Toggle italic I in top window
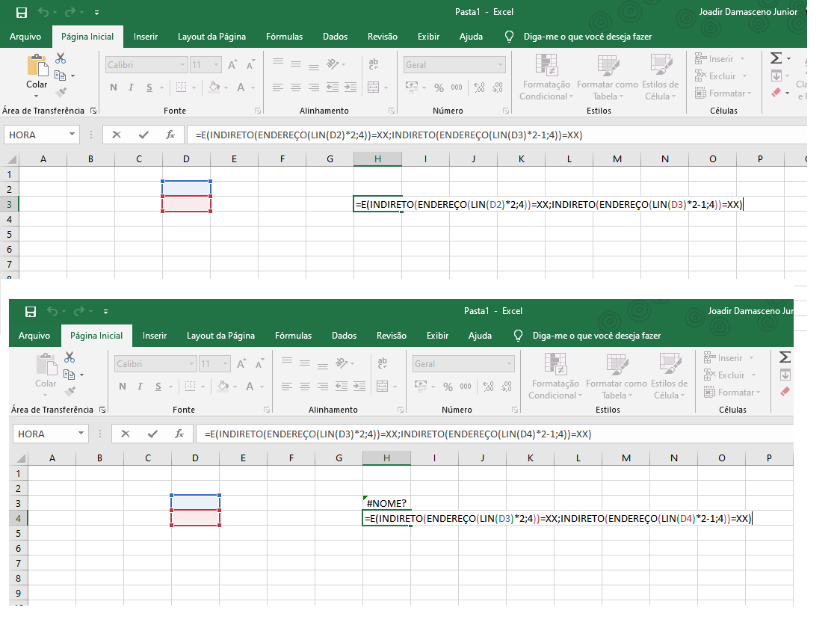 [x=131, y=87]
